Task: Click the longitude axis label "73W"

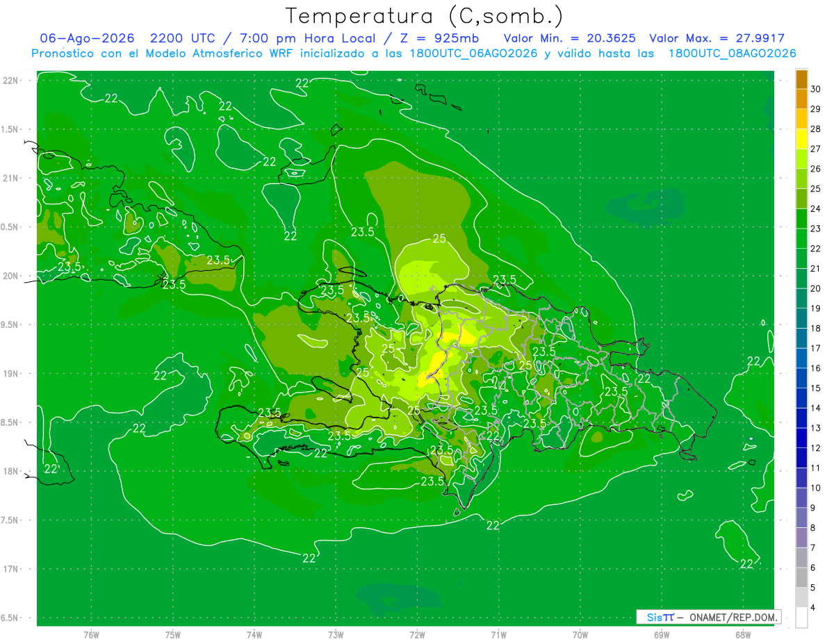Action: pyautogui.click(x=336, y=636)
